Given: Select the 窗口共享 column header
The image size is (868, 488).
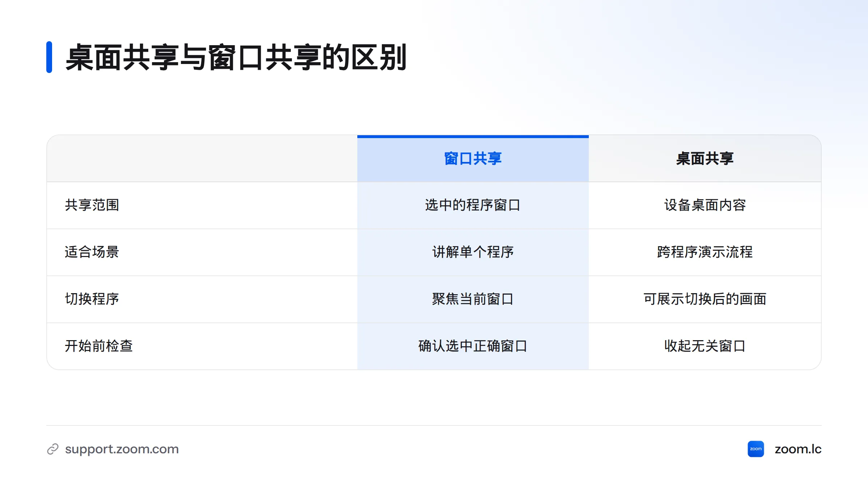Looking at the screenshot, I should [x=473, y=159].
